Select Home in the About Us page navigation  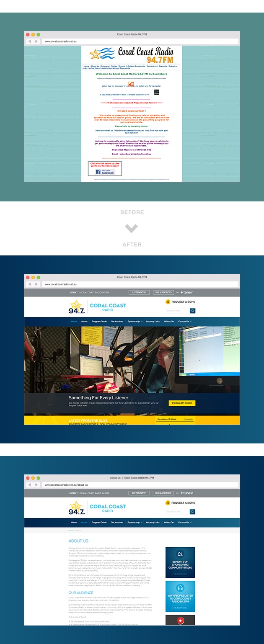click(74, 523)
